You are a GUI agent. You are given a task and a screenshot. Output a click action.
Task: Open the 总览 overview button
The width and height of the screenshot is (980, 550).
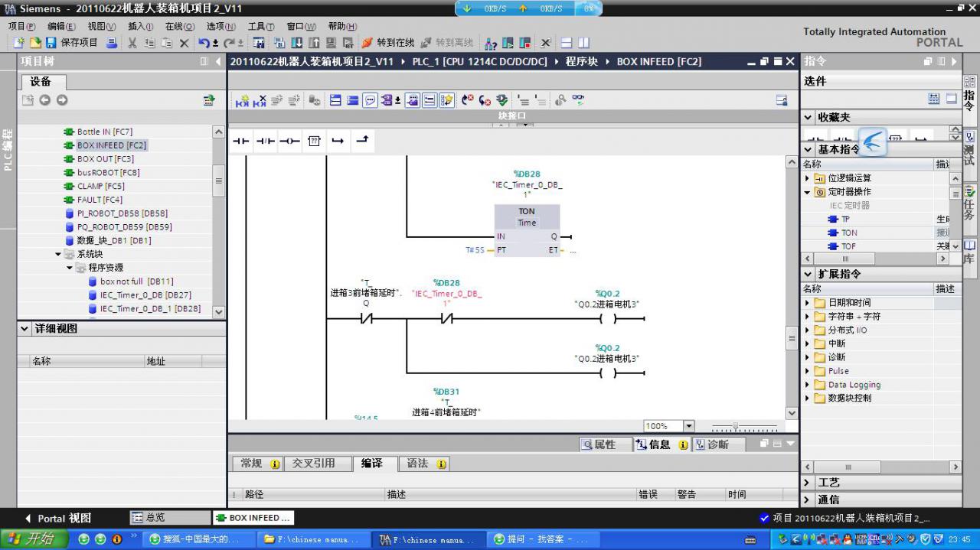click(170, 518)
